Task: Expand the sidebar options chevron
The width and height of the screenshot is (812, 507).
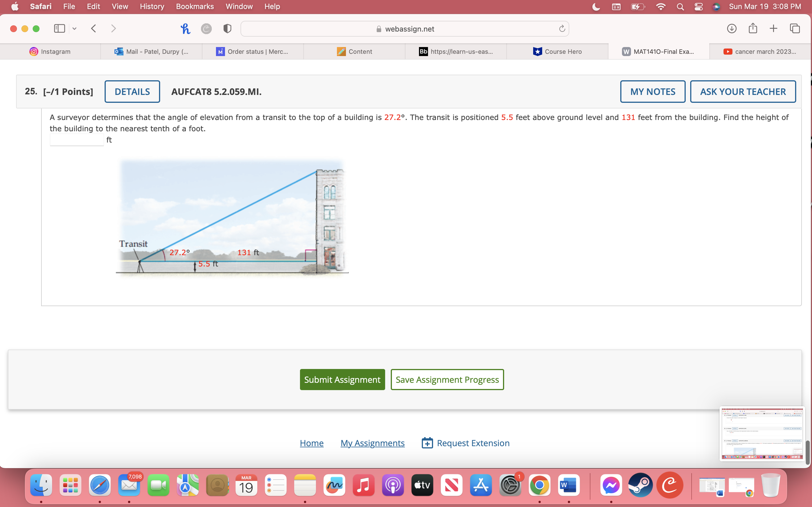Action: click(x=74, y=28)
